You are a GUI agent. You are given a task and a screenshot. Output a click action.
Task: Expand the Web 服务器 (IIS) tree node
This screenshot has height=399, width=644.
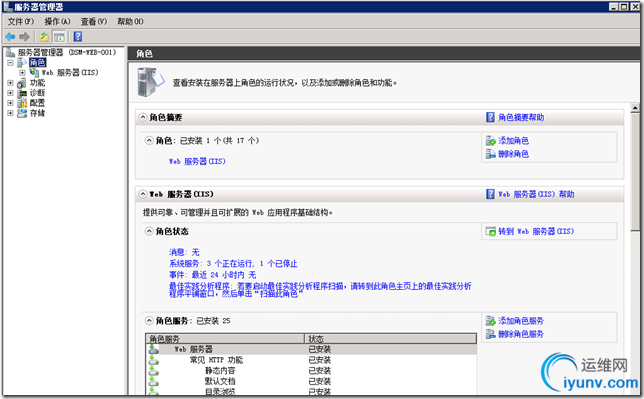pos(22,73)
